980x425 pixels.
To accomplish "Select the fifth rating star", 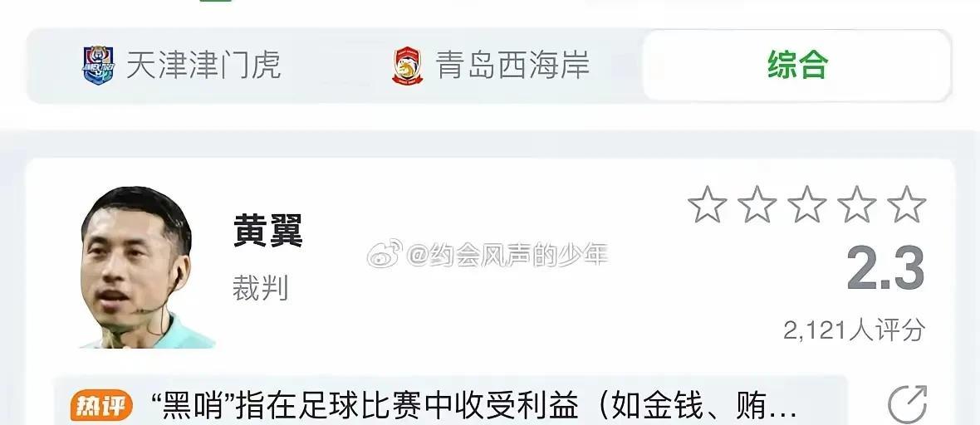I will click(x=906, y=204).
